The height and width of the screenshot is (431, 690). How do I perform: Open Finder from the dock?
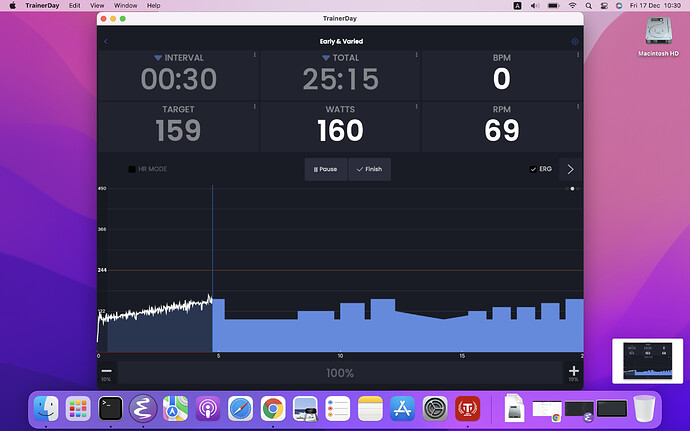[x=46, y=409]
